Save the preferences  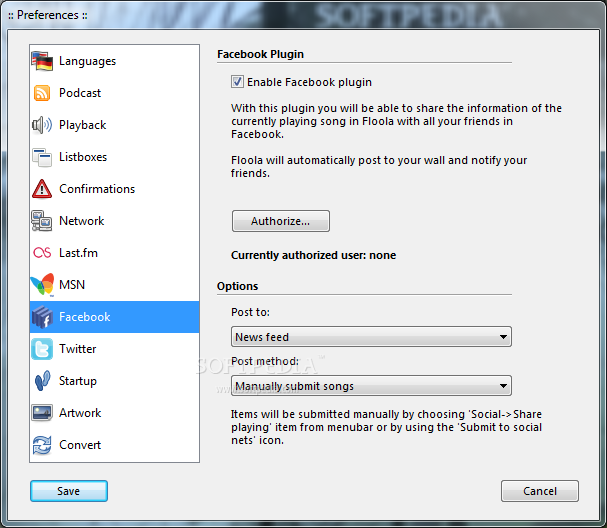point(69,491)
